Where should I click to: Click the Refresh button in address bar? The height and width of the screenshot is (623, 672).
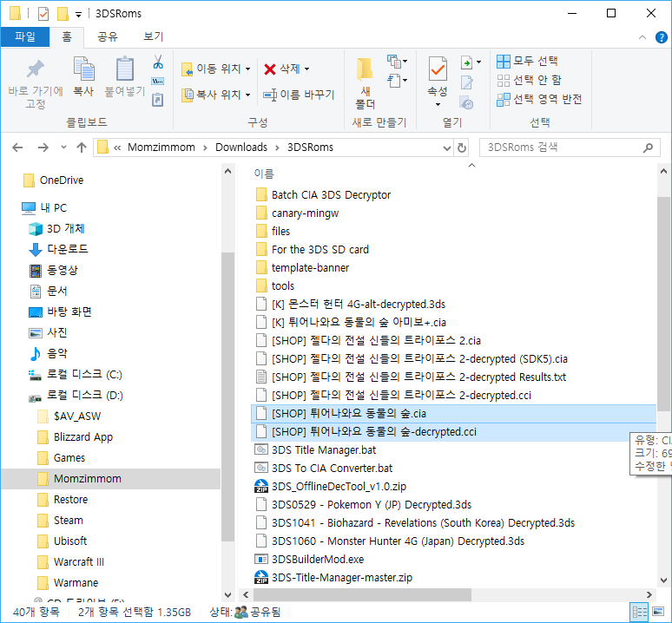462,148
